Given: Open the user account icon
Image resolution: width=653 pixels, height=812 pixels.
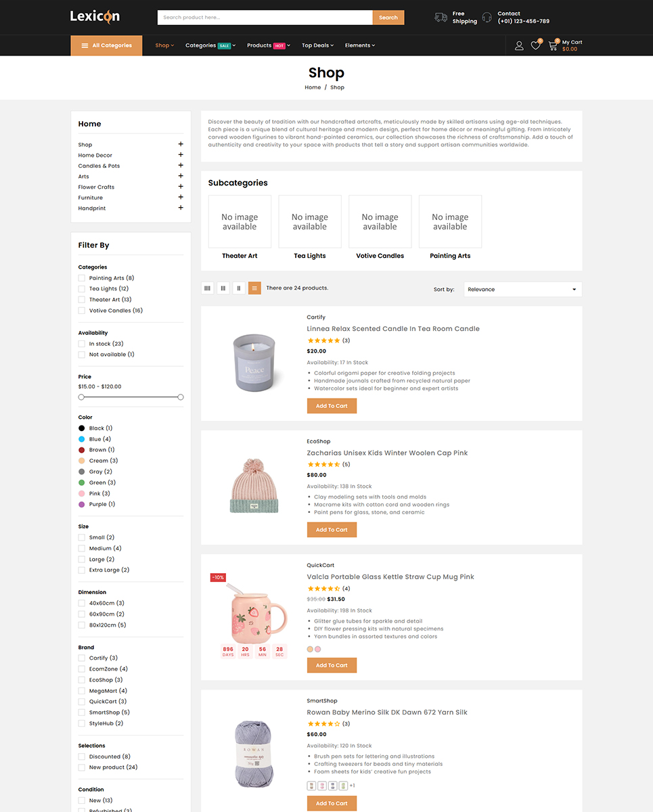Looking at the screenshot, I should pyautogui.click(x=519, y=45).
